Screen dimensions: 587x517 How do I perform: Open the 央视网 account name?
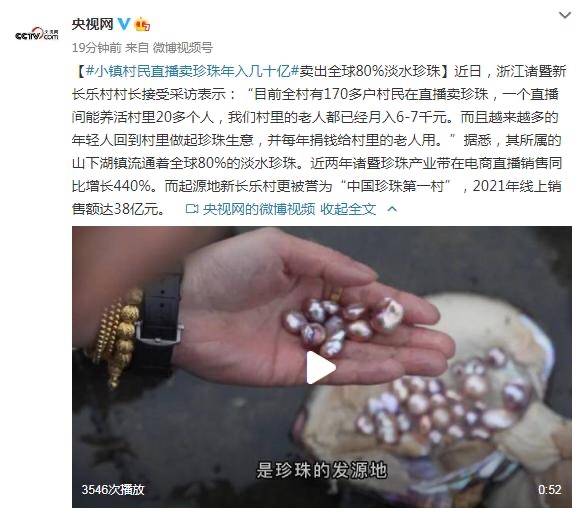(x=92, y=24)
